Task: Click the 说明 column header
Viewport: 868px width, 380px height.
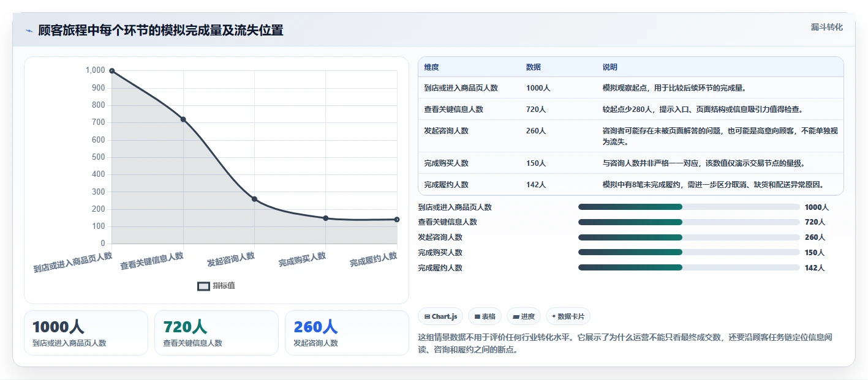Action: (x=609, y=67)
